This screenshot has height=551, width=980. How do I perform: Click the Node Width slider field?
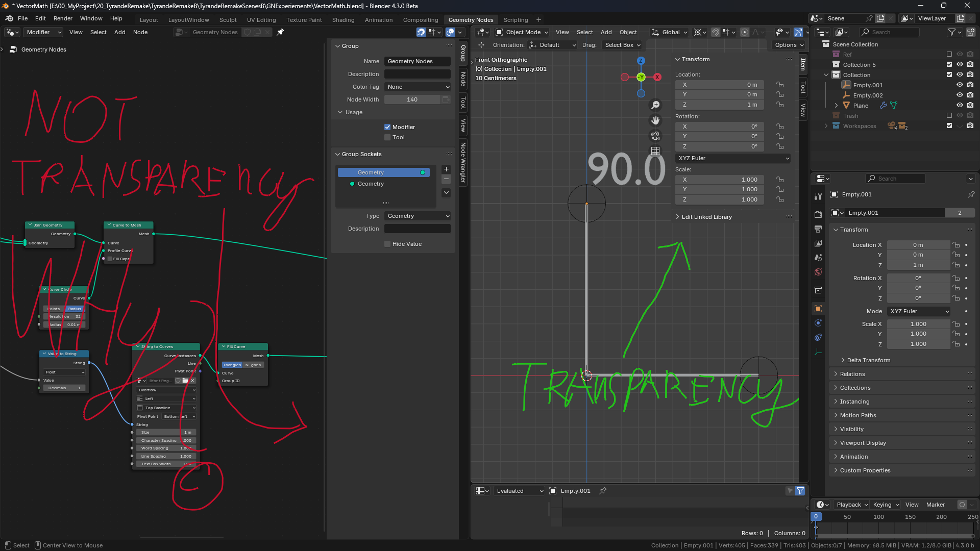(412, 99)
